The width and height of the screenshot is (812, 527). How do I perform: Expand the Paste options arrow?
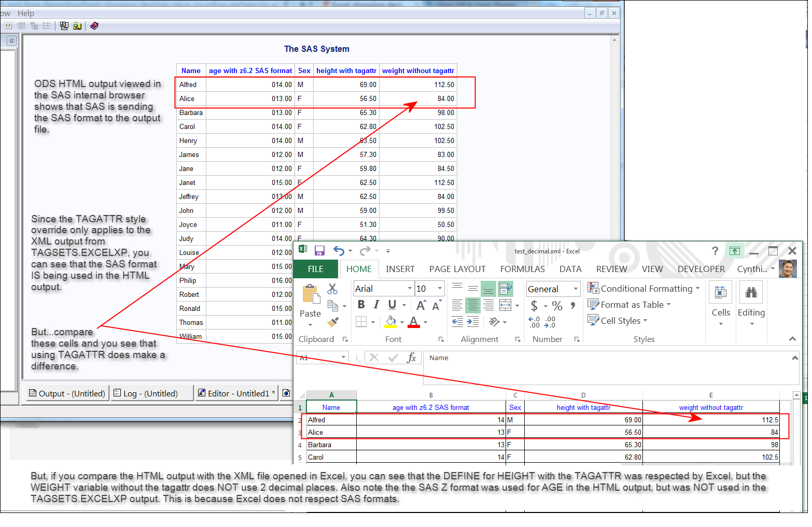point(311,325)
